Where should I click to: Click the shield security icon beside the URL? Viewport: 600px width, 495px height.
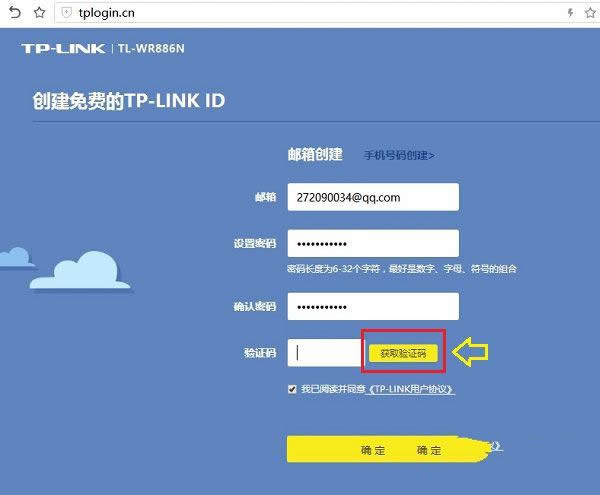pyautogui.click(x=66, y=13)
